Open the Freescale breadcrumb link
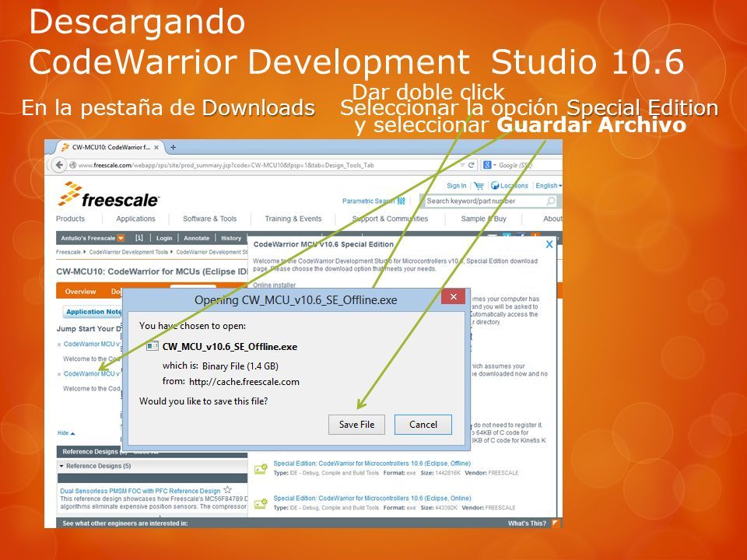747x560 pixels. pyautogui.click(x=68, y=252)
